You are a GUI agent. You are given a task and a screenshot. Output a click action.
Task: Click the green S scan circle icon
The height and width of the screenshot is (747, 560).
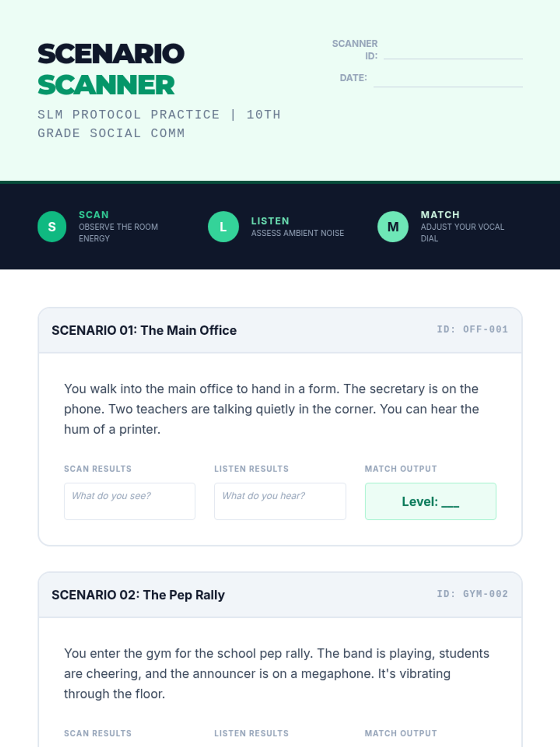52,226
